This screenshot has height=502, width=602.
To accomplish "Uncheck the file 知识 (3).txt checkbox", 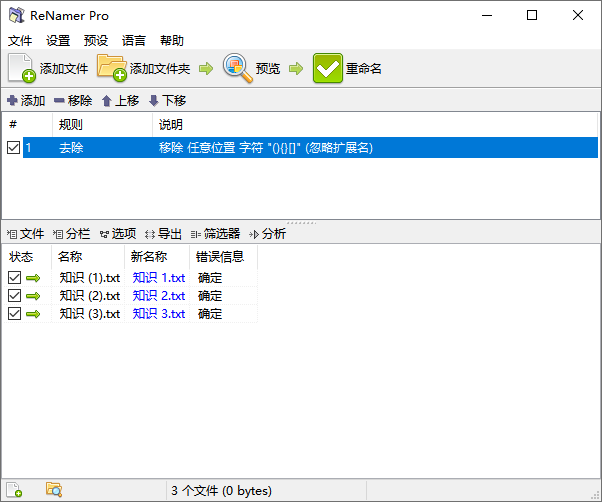I will 15,314.
